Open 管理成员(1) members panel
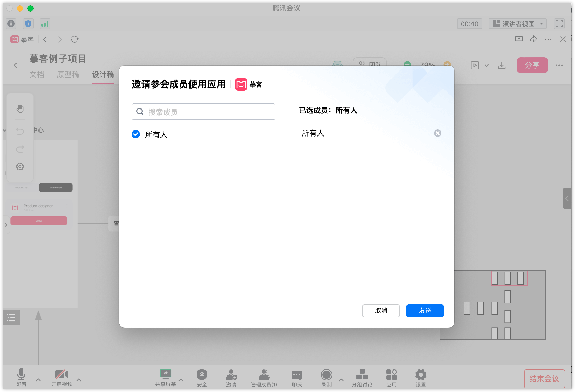 [x=264, y=378]
